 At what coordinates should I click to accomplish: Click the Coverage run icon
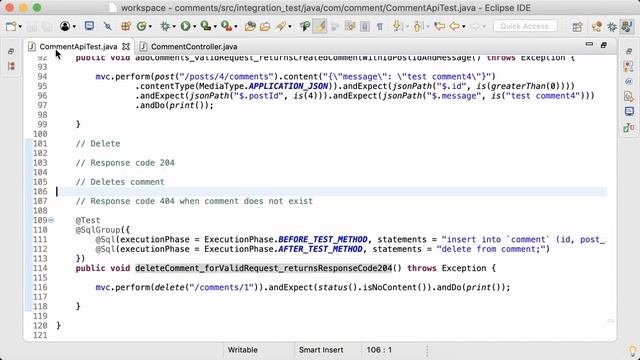click(x=206, y=27)
